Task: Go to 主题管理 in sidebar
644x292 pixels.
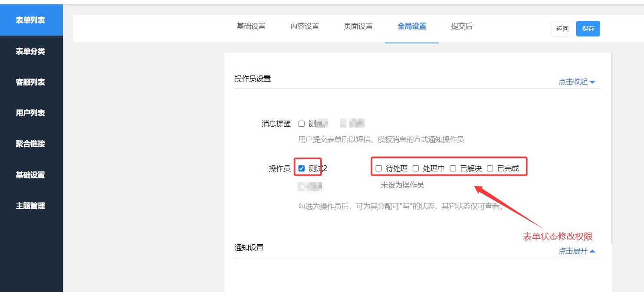Action: pyautogui.click(x=30, y=206)
